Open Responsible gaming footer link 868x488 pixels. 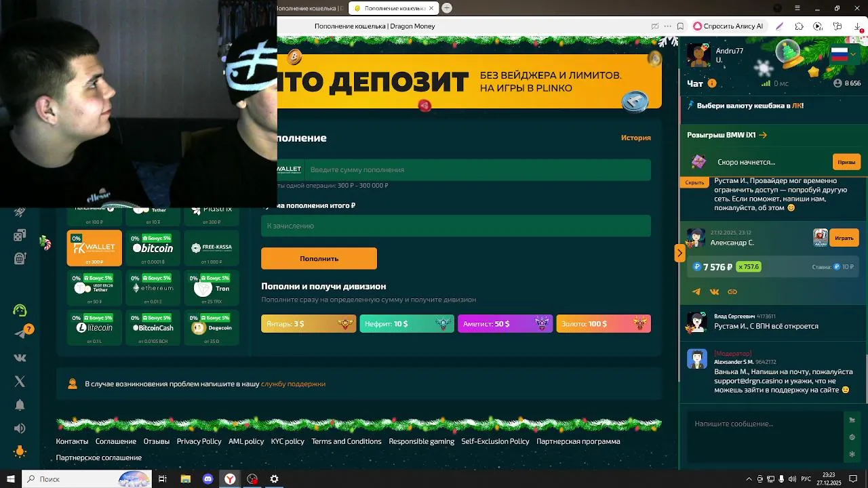coord(422,441)
